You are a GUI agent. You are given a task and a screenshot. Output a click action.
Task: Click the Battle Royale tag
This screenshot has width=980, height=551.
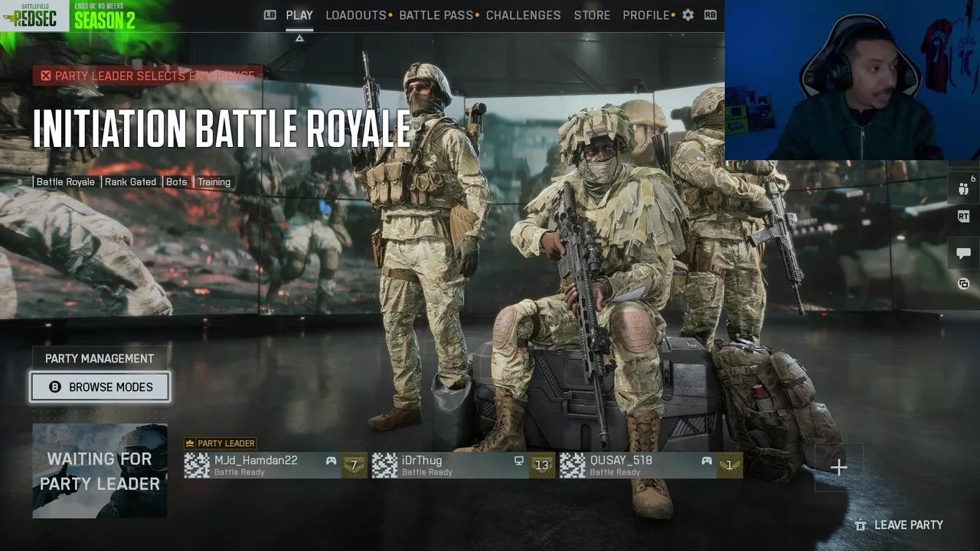point(66,182)
